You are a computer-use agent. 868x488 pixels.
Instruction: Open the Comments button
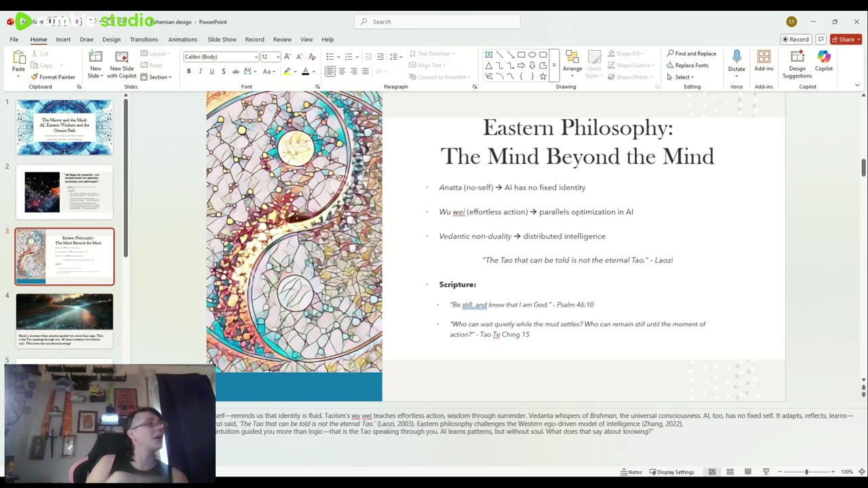(821, 39)
